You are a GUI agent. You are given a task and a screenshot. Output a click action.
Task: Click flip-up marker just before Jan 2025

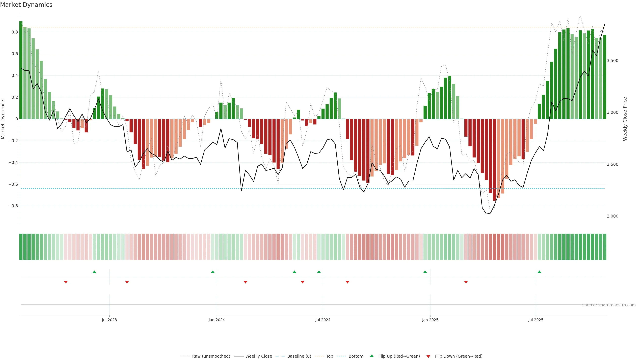(425, 272)
